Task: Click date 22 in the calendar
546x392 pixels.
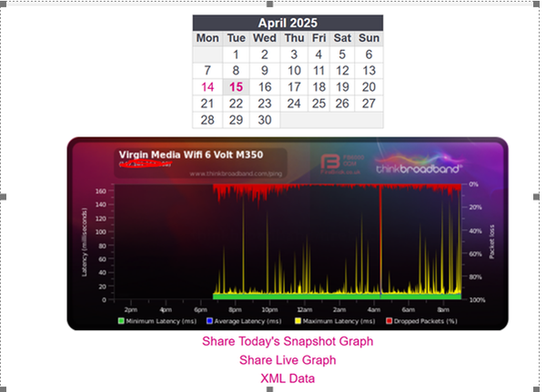Action: pyautogui.click(x=236, y=104)
